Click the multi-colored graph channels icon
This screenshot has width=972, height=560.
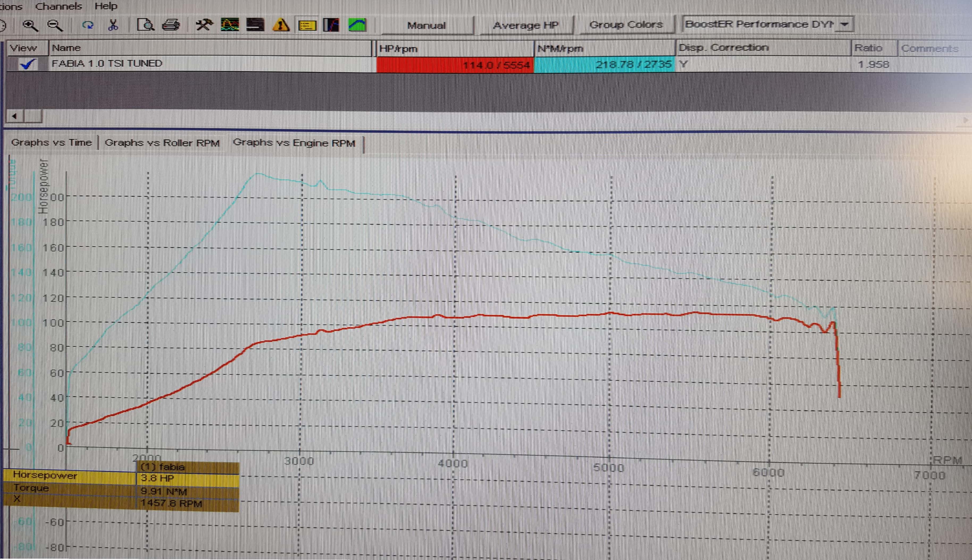click(x=230, y=26)
